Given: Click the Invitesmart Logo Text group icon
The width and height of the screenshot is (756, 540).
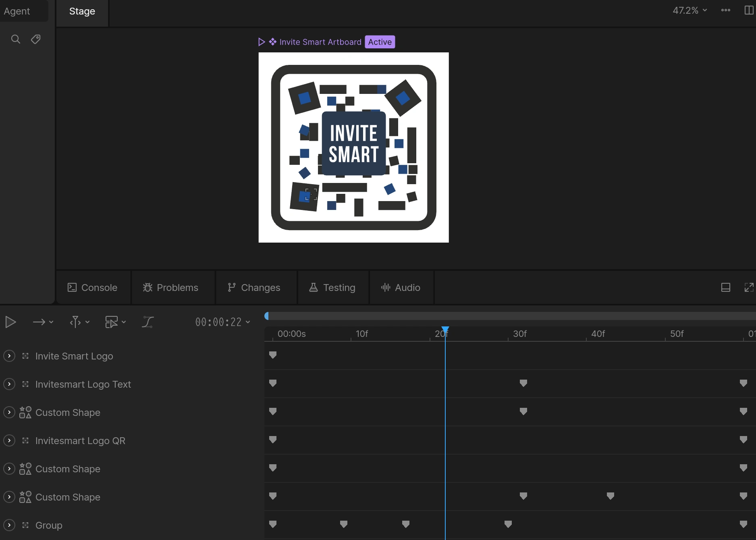Looking at the screenshot, I should [x=25, y=384].
